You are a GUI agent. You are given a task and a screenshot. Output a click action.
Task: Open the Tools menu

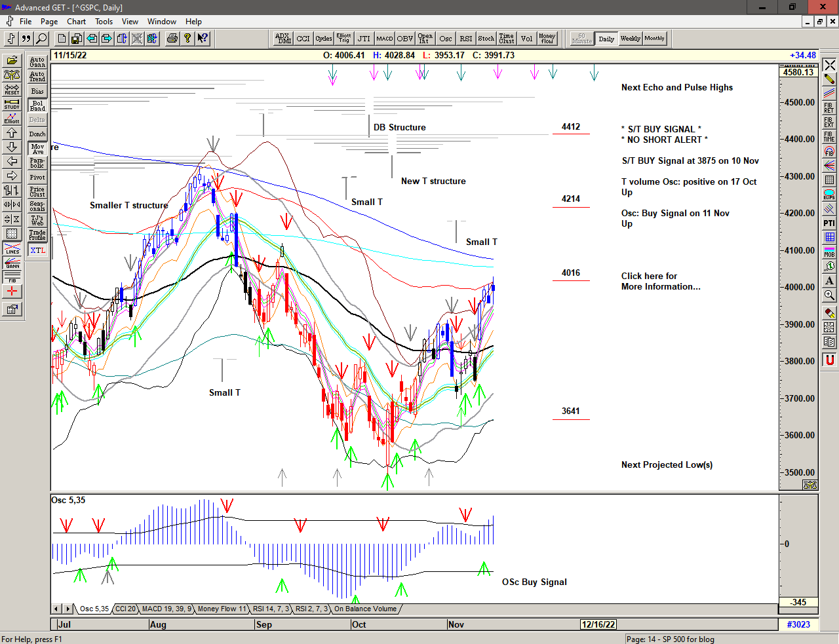click(104, 22)
